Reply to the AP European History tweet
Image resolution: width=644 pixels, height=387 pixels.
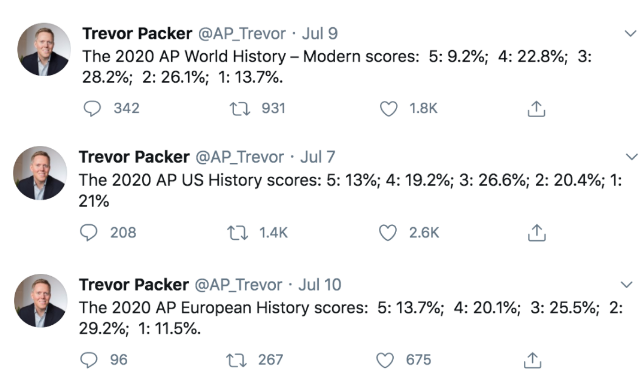pyautogui.click(x=88, y=360)
